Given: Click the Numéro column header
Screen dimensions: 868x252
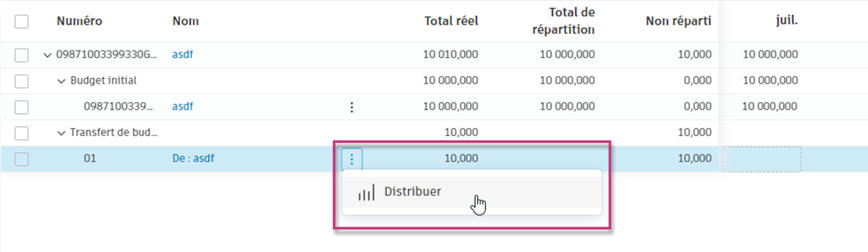Looking at the screenshot, I should coord(80,21).
